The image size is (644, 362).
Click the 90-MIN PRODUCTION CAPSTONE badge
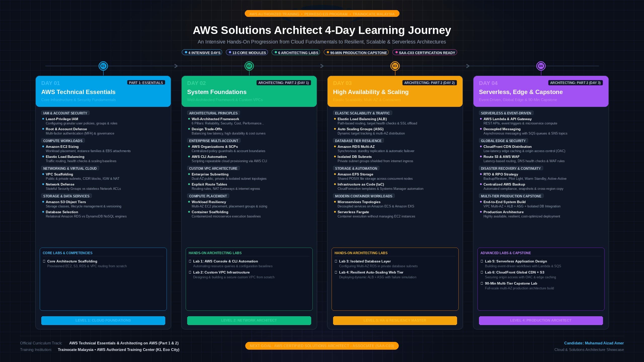pyautogui.click(x=356, y=53)
